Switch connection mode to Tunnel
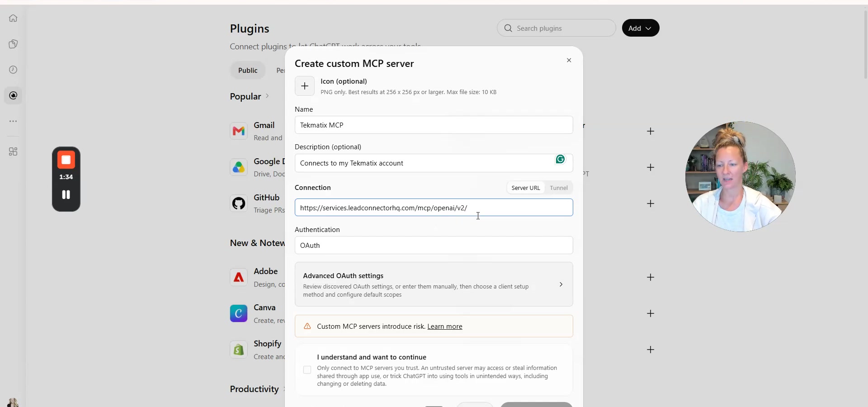The height and width of the screenshot is (407, 868). (x=559, y=188)
